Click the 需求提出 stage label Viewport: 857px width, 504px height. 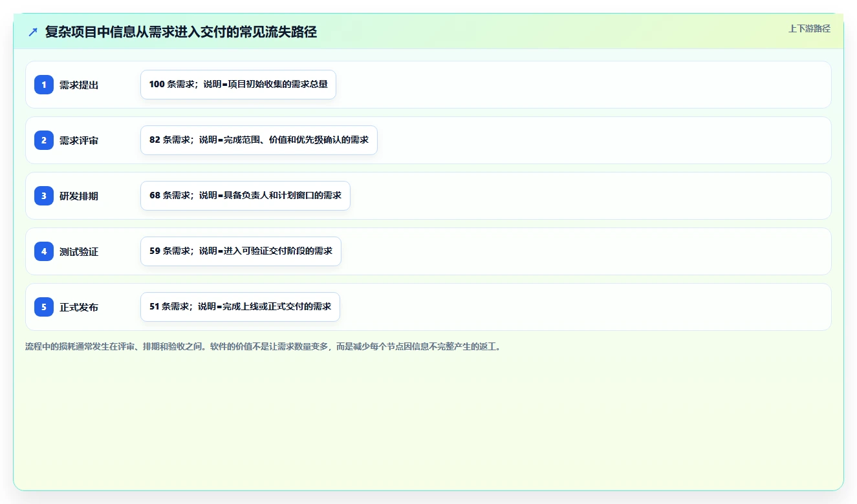click(x=79, y=85)
